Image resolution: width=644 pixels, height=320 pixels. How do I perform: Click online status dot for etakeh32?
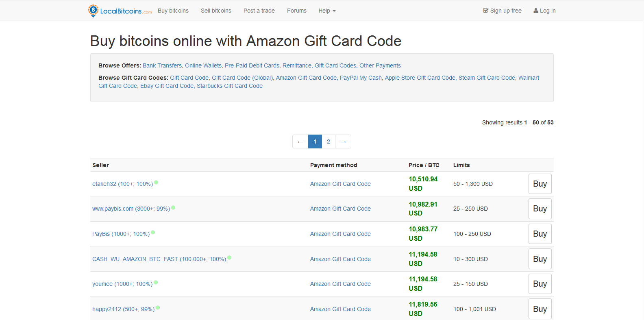pyautogui.click(x=156, y=183)
